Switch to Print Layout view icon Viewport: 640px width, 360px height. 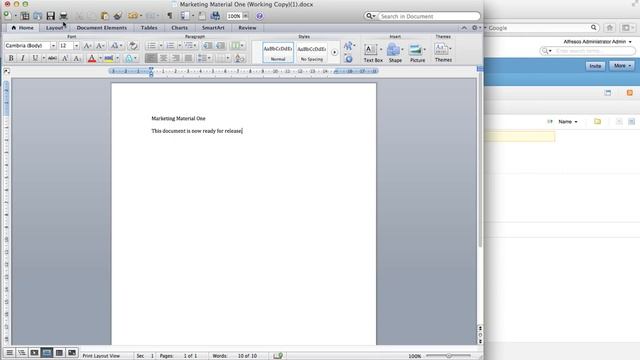(x=47, y=352)
